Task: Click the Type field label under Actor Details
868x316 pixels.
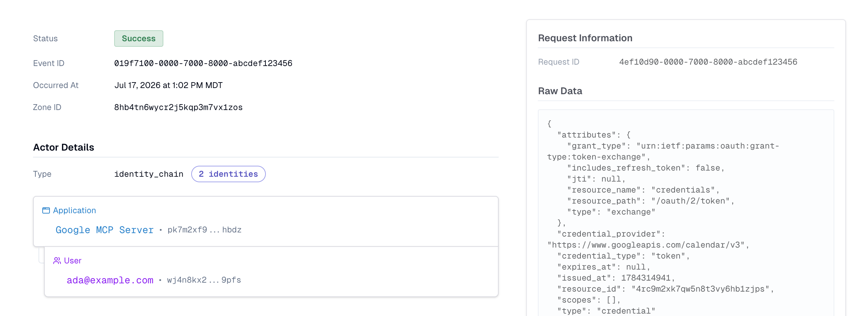Action: click(x=42, y=174)
